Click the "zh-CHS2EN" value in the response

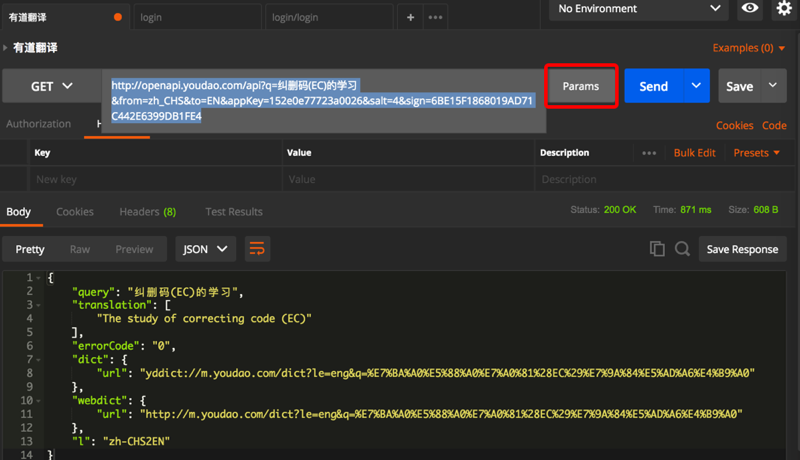tap(136, 442)
